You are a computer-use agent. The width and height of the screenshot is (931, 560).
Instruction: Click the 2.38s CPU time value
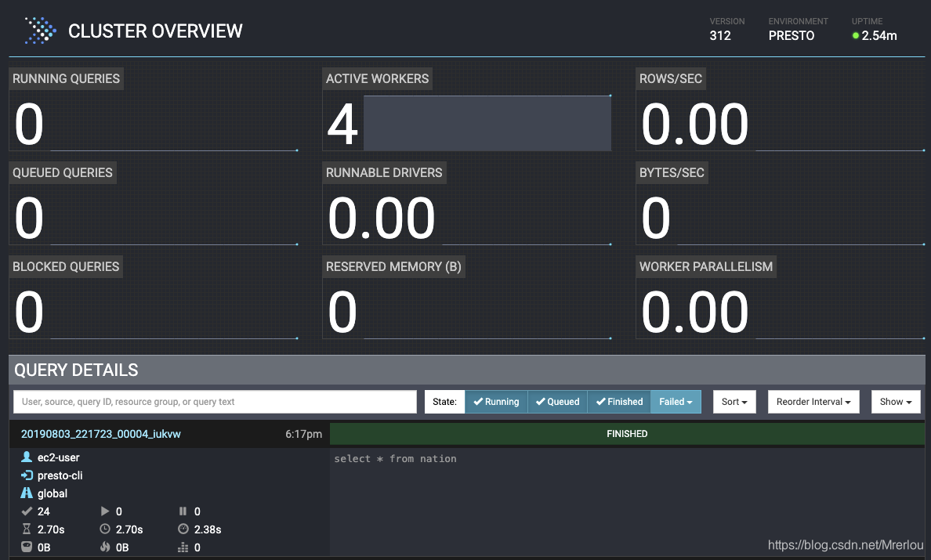208,529
